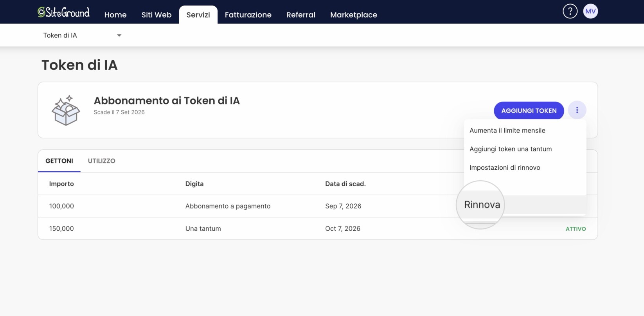The height and width of the screenshot is (316, 644).
Task: Click the Oct 7, 2026 date cell
Action: [x=343, y=229]
